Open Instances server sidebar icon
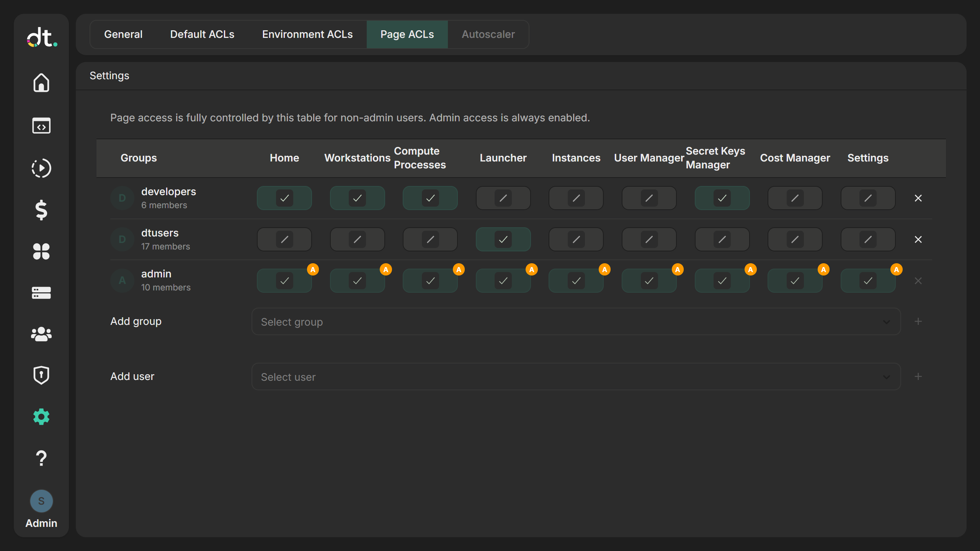This screenshot has height=551, width=980. [41, 293]
